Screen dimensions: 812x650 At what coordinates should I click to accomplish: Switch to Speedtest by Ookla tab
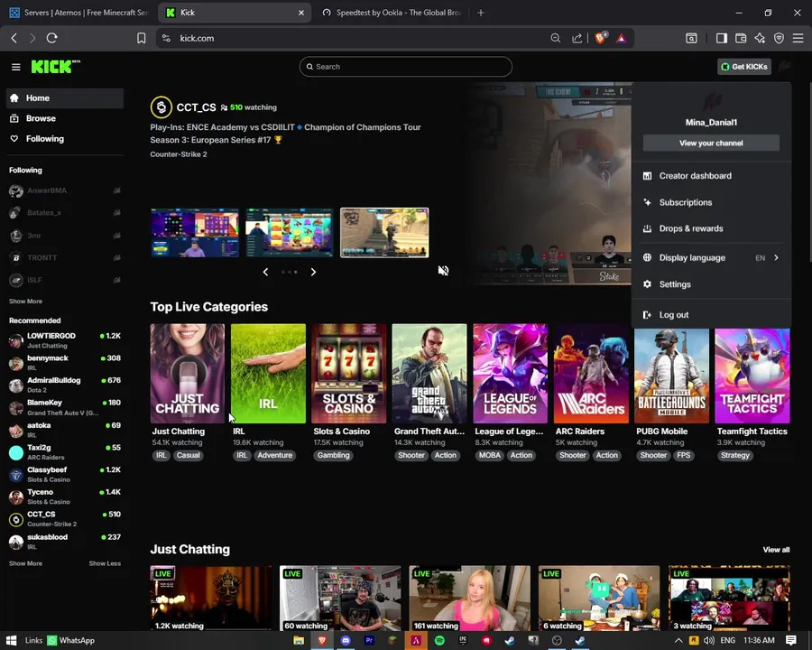391,13
